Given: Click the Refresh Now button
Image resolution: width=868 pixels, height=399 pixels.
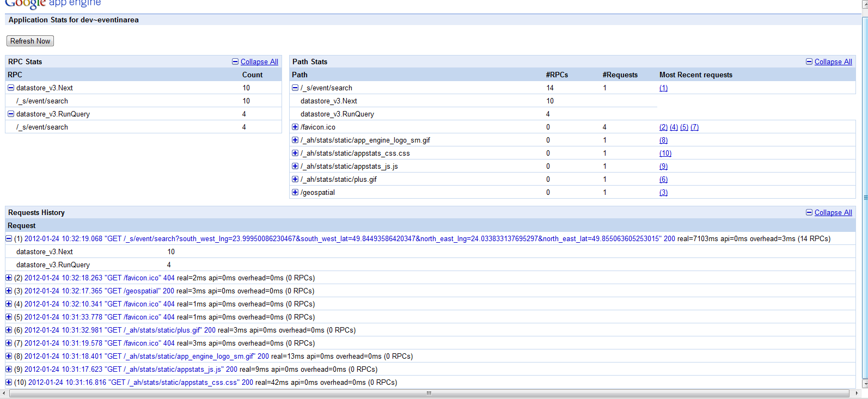Looking at the screenshot, I should (30, 41).
